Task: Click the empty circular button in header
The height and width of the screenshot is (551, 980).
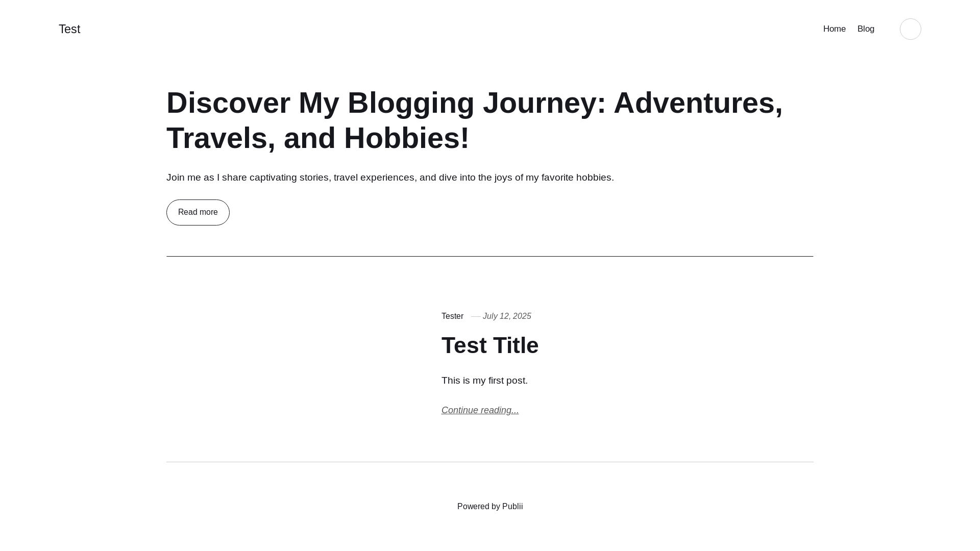Action: pos(910,29)
